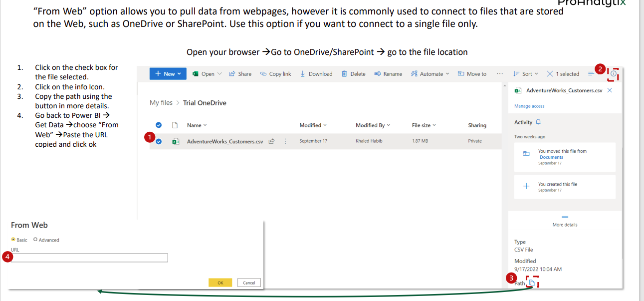
Task: Open more actions dots for AdventureWorks_Customers.csv
Action: (285, 141)
